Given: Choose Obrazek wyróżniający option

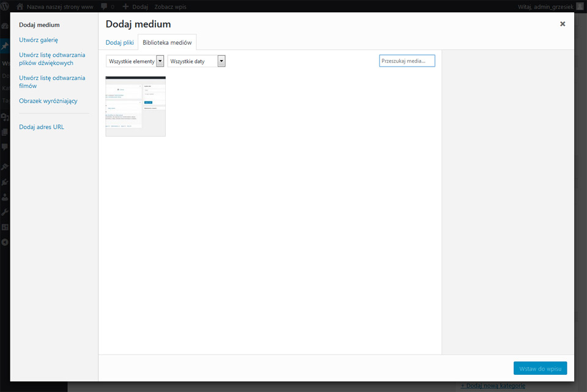Looking at the screenshot, I should pyautogui.click(x=48, y=101).
